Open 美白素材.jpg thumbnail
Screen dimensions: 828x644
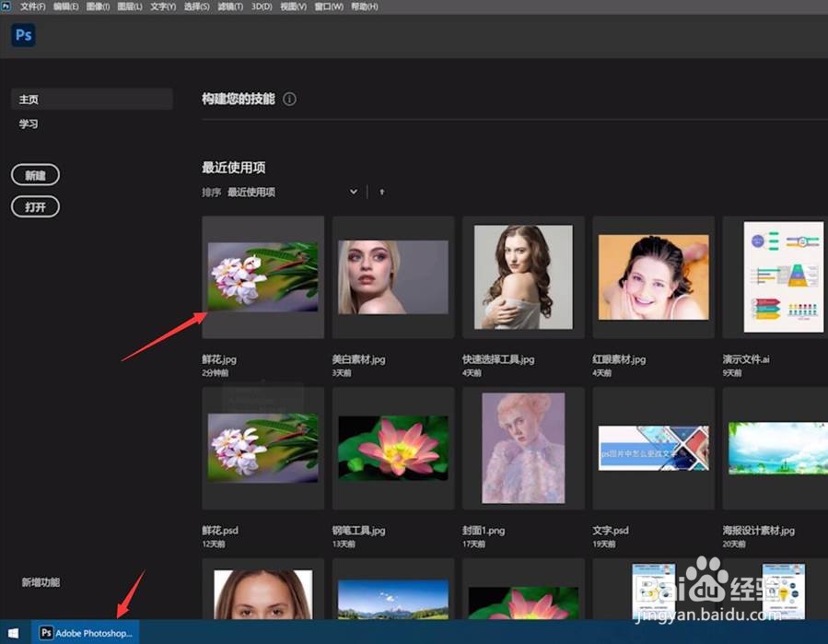pyautogui.click(x=393, y=276)
